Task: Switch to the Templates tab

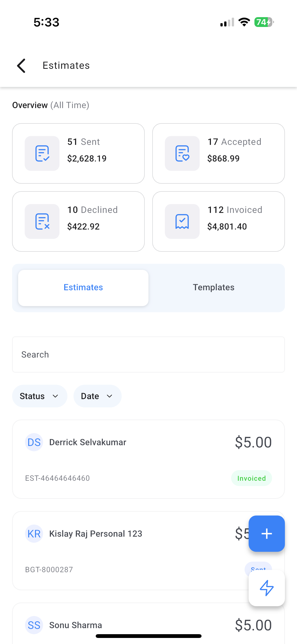Action: click(214, 287)
